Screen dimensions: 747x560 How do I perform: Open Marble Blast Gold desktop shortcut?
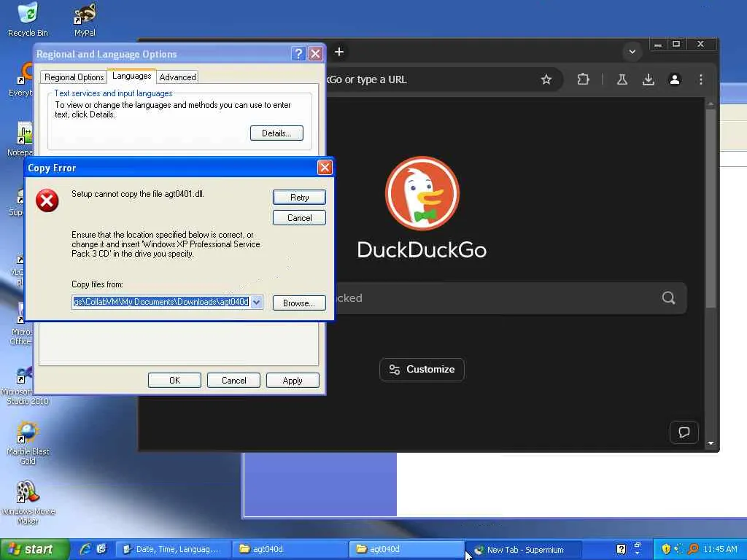(28, 443)
